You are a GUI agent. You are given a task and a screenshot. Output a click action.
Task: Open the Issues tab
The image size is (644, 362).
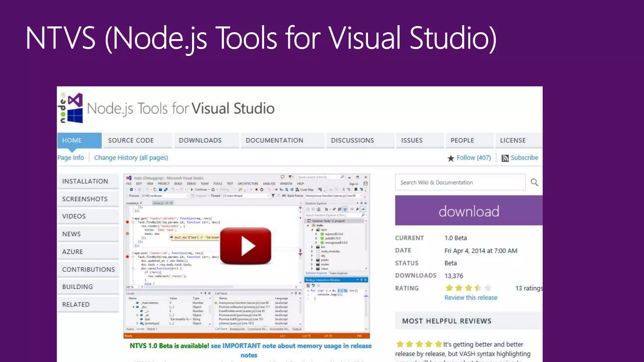412,140
